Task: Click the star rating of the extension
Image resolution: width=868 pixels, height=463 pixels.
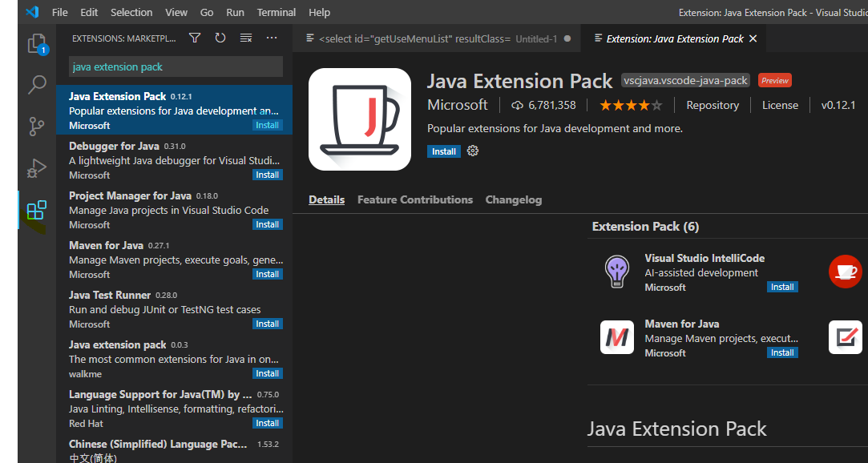Action: click(x=631, y=105)
